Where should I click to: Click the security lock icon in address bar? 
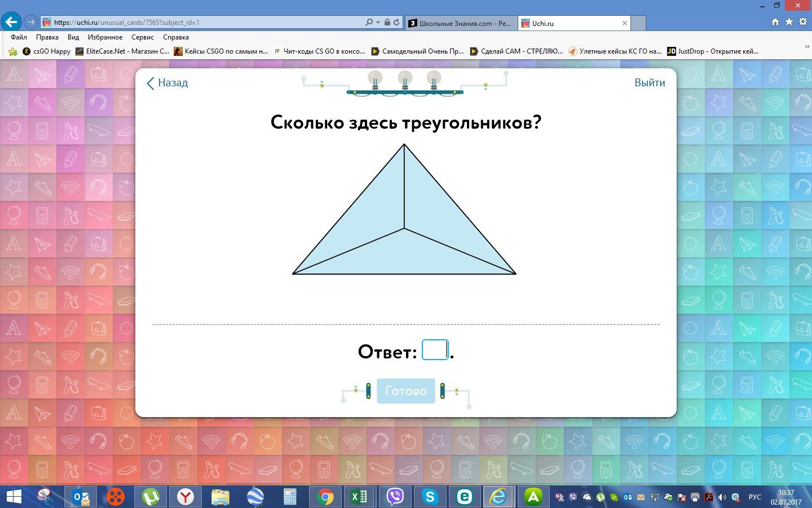click(x=387, y=23)
